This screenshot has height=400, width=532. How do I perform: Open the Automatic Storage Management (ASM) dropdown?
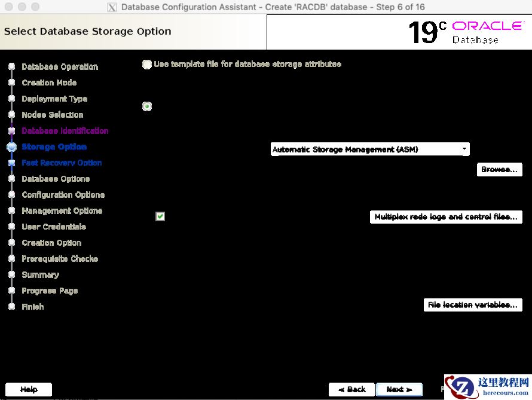370,149
